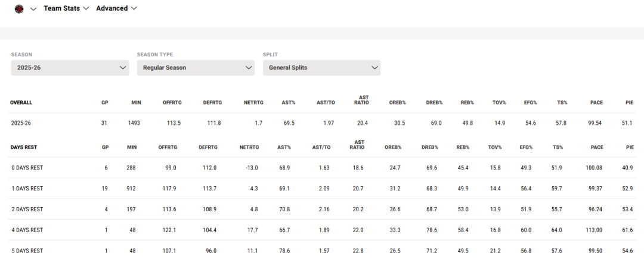The image size is (644, 262).
Task: Click the chevron arrow next to Advanced
Action: point(134,8)
